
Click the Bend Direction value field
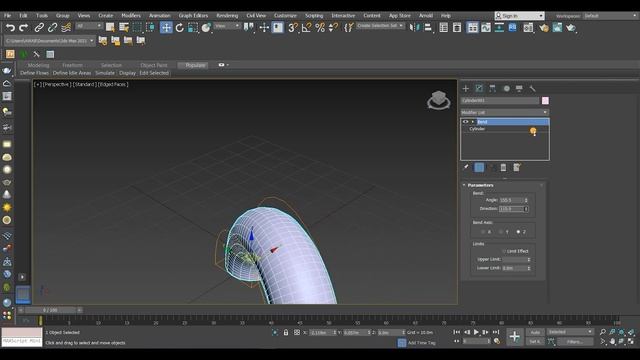pyautogui.click(x=511, y=209)
